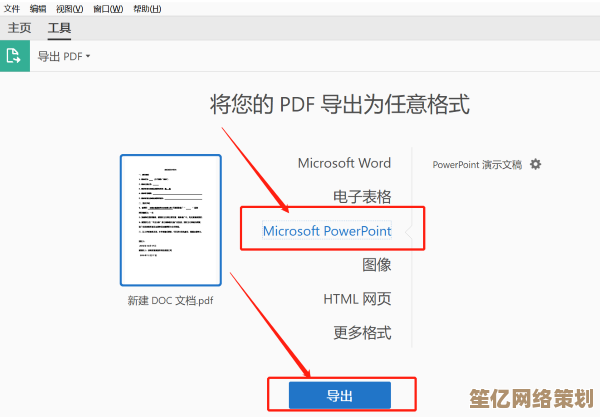Image resolution: width=600 pixels, height=417 pixels.
Task: Click the PDF document preview thumbnail
Action: click(x=171, y=220)
